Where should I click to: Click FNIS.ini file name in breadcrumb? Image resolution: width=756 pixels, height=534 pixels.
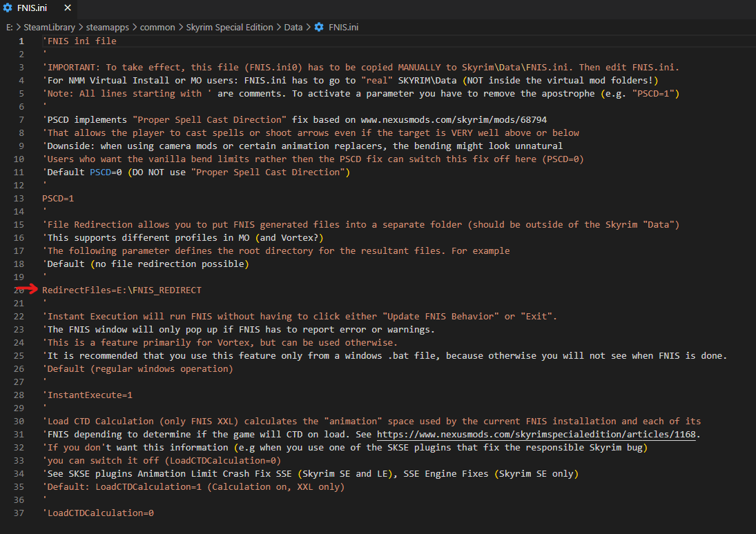coord(343,28)
